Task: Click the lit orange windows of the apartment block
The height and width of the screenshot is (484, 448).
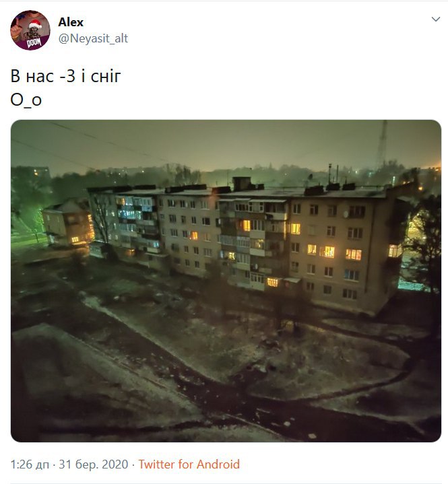Action: tap(329, 252)
